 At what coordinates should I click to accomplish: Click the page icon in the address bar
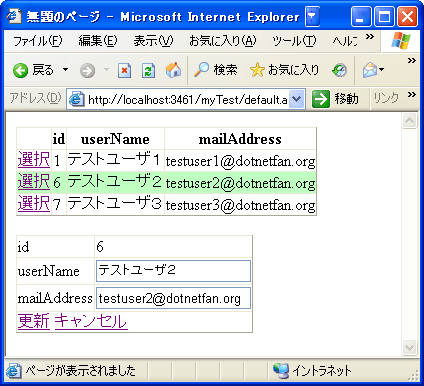pos(76,99)
